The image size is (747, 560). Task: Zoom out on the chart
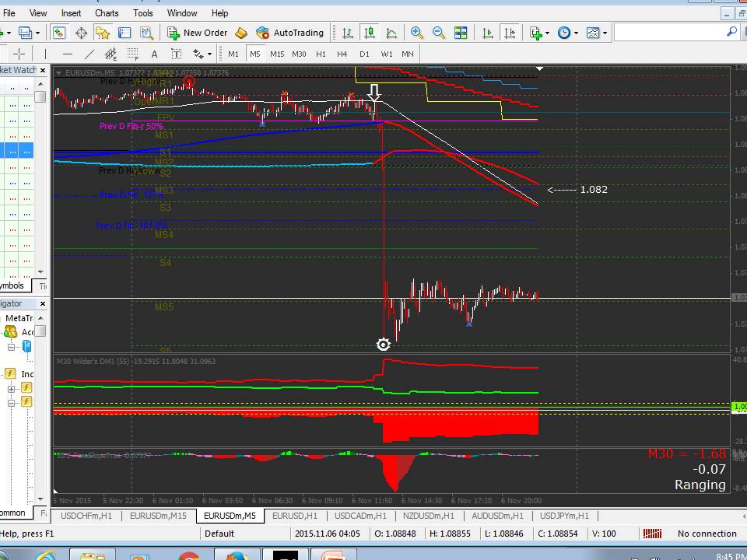pyautogui.click(x=439, y=33)
